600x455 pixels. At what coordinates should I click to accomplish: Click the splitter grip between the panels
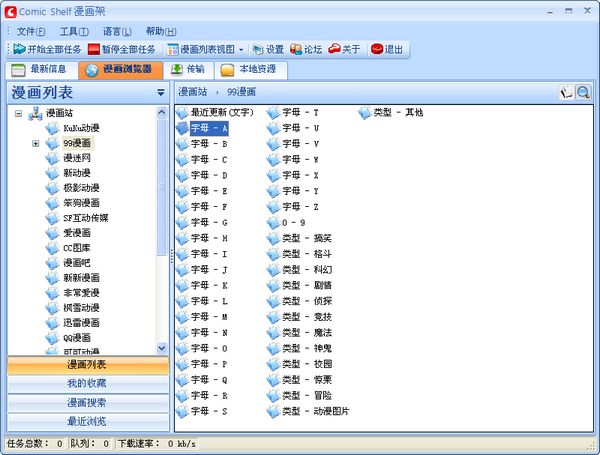pyautogui.click(x=171, y=256)
